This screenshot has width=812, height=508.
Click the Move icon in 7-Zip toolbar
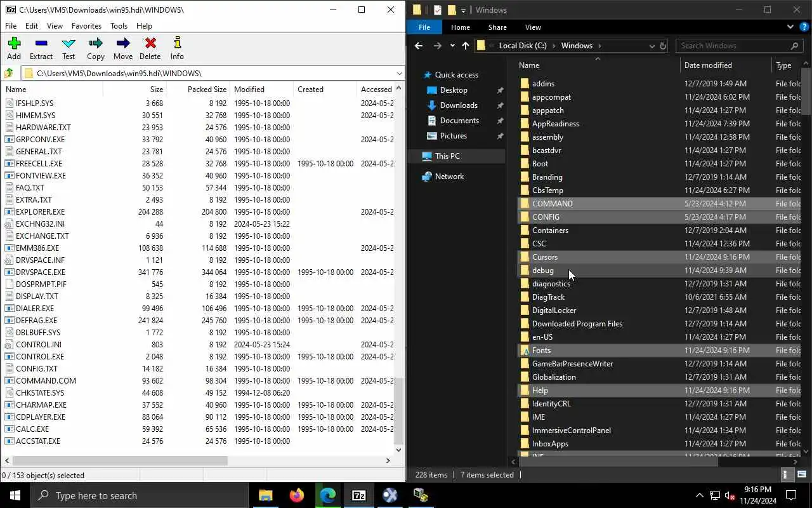123,48
